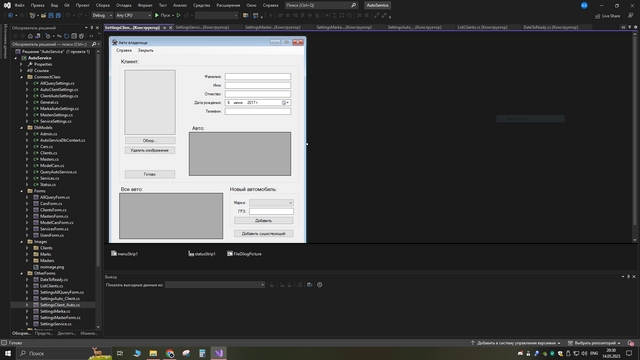Collapse the ConnectClass folder
This screenshot has width=640, height=360.
pyautogui.click(x=22, y=77)
